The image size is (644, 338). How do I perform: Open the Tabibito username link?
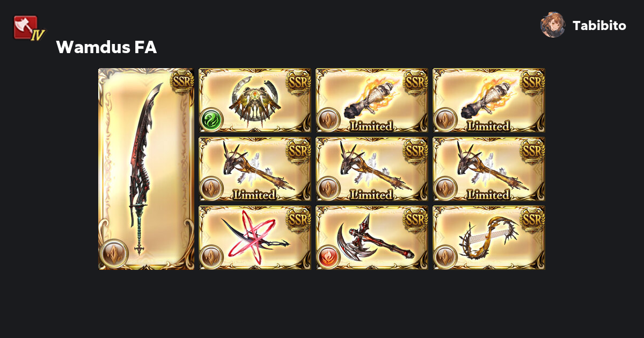point(599,26)
